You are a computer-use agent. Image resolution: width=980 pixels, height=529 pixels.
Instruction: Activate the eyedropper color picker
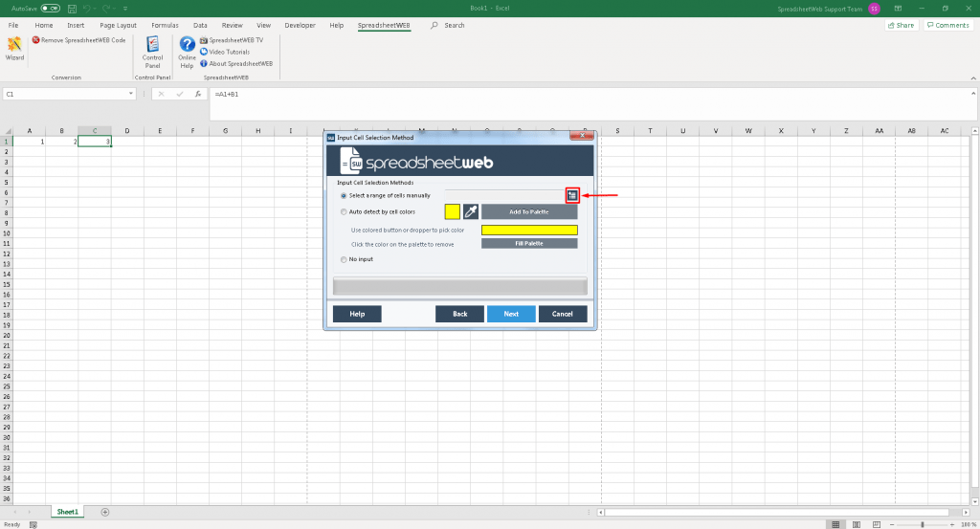click(471, 211)
